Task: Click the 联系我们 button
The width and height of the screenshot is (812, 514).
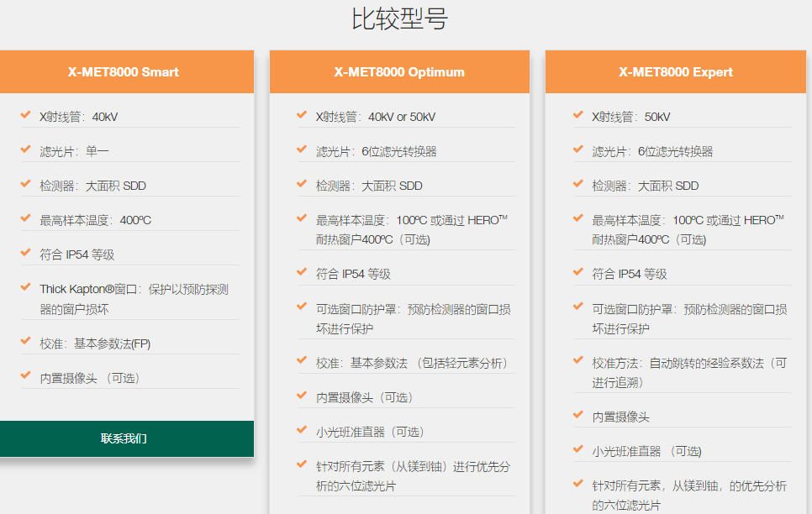Action: pos(126,438)
